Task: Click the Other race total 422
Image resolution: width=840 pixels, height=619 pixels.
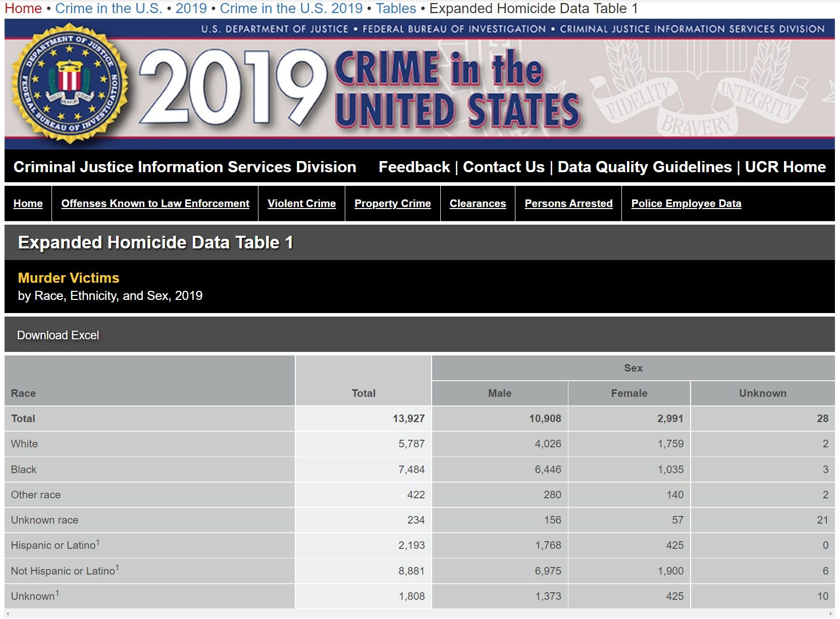Action: 416,495
